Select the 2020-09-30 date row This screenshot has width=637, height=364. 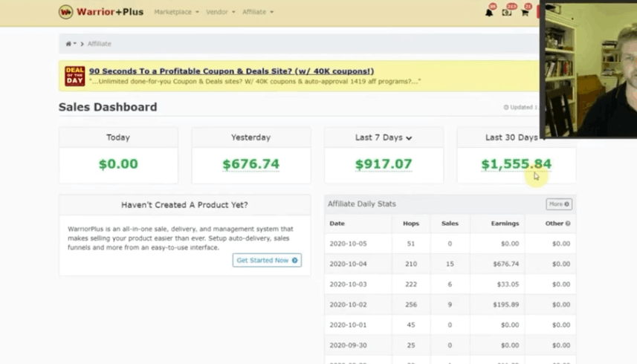pyautogui.click(x=450, y=345)
